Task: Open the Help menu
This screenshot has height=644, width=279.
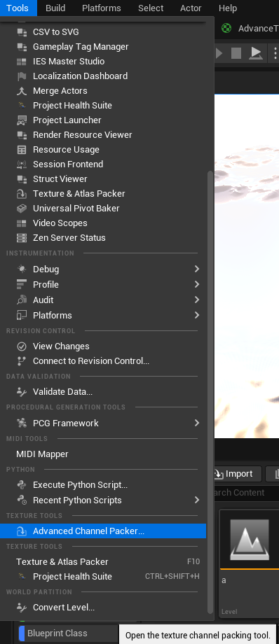Action: (228, 8)
